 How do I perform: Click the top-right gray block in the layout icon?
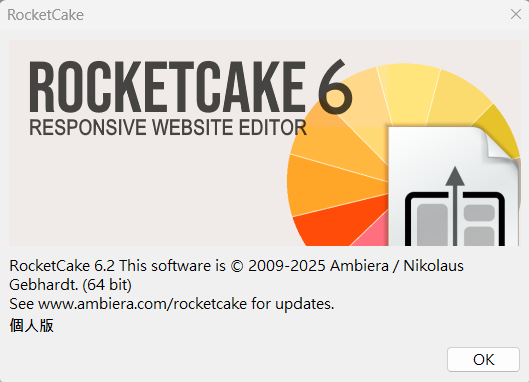tap(479, 213)
